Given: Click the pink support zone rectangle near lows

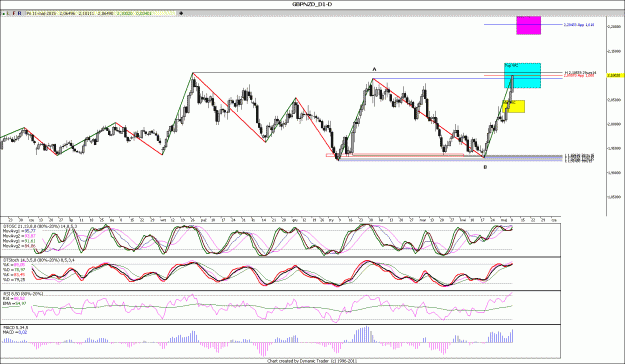Looking at the screenshot, I should (395, 155).
